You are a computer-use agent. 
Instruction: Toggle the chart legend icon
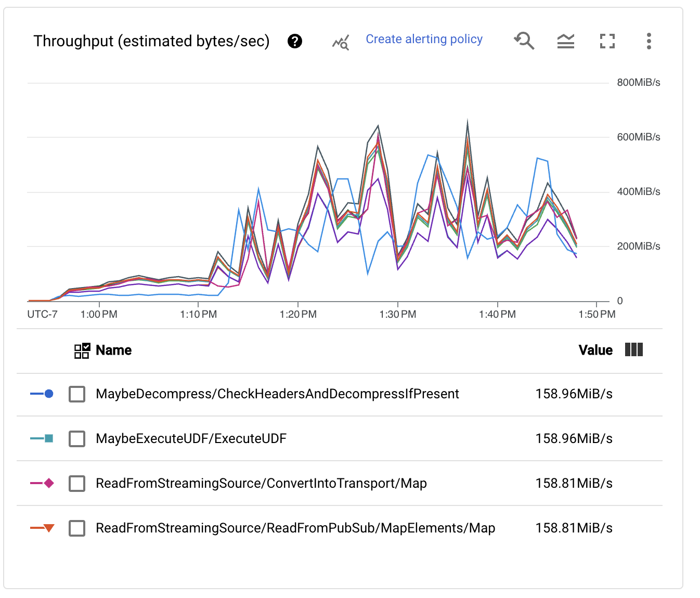pyautogui.click(x=565, y=41)
